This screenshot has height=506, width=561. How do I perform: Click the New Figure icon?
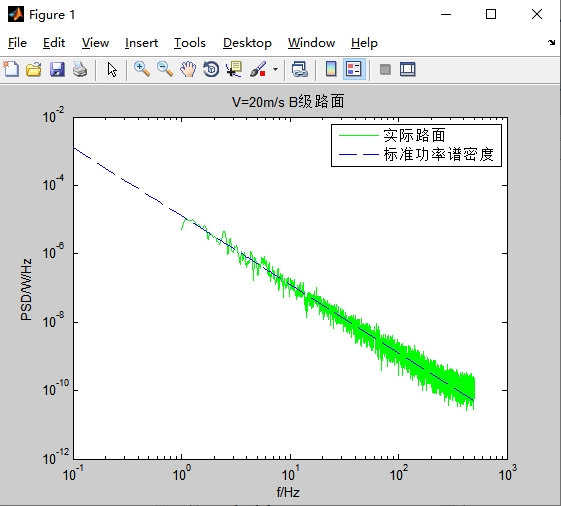pyautogui.click(x=11, y=69)
